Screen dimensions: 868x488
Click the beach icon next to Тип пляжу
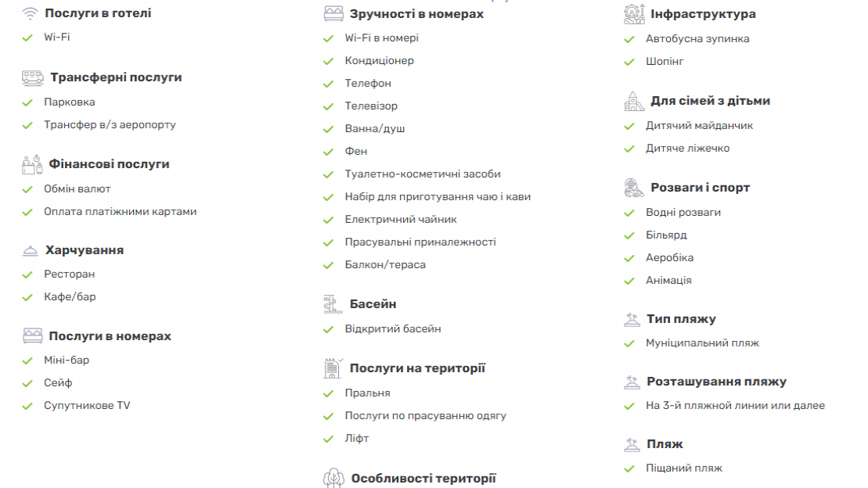632,319
